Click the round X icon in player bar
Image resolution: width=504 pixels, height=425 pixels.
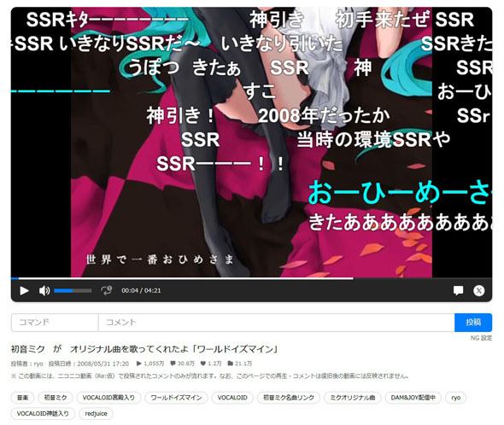click(x=478, y=290)
